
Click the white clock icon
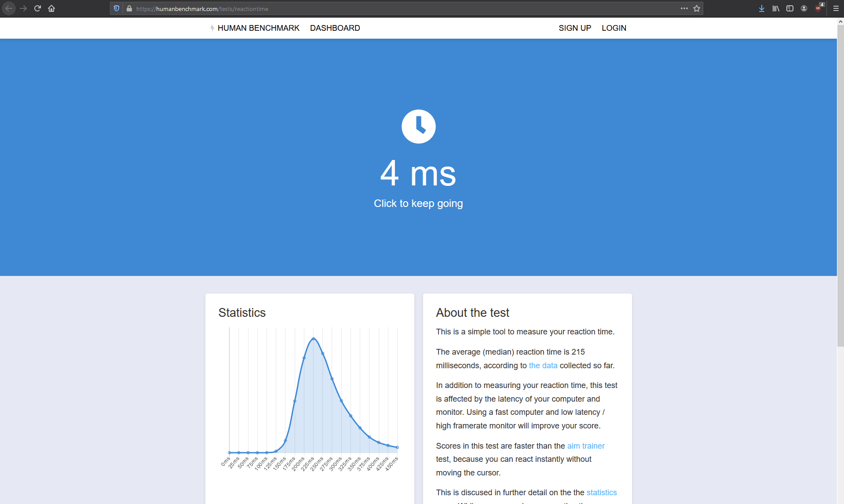tap(418, 127)
